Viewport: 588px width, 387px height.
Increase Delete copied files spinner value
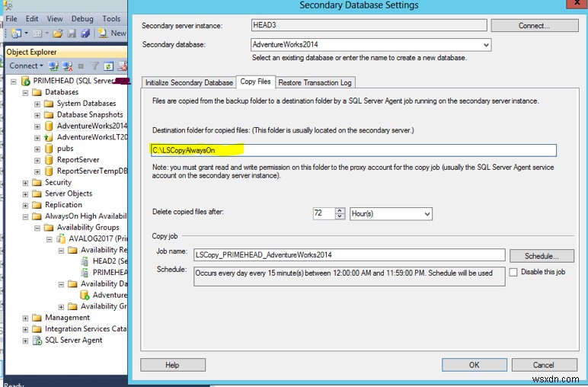tap(340, 211)
